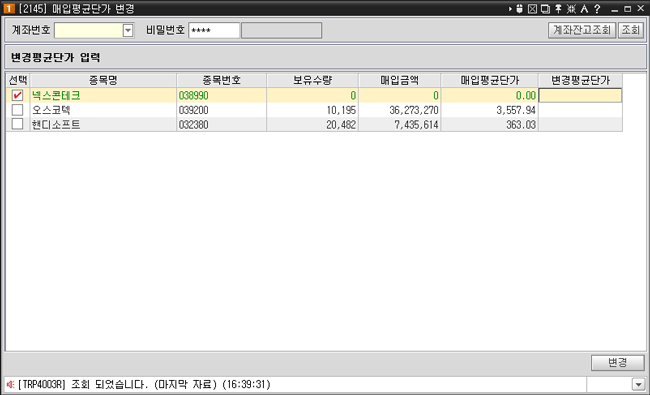Click the 종목번호 column header
The height and width of the screenshot is (395, 650).
pyautogui.click(x=221, y=80)
